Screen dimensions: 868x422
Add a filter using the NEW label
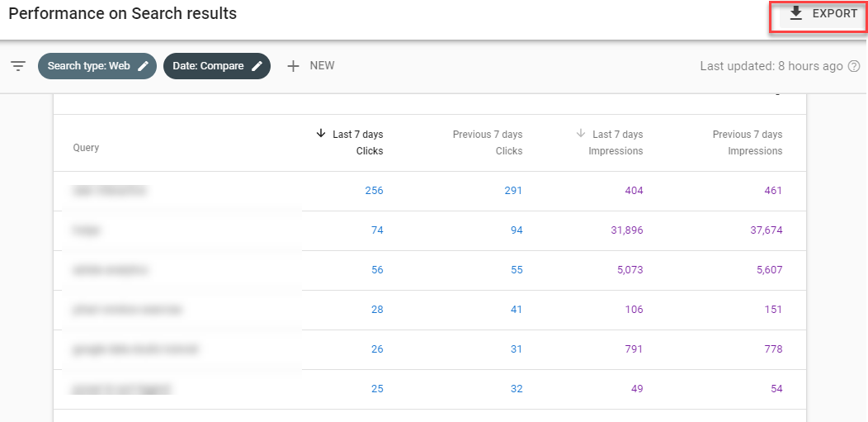click(x=322, y=66)
